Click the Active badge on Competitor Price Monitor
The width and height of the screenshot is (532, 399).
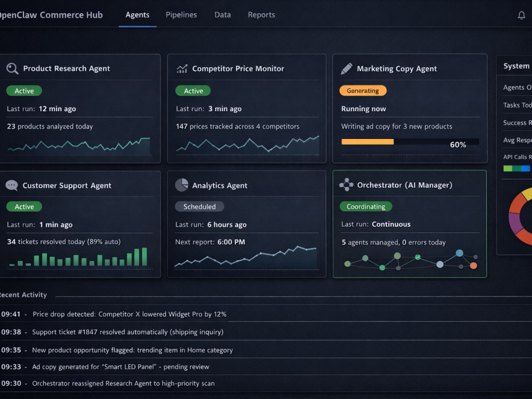pyautogui.click(x=193, y=91)
